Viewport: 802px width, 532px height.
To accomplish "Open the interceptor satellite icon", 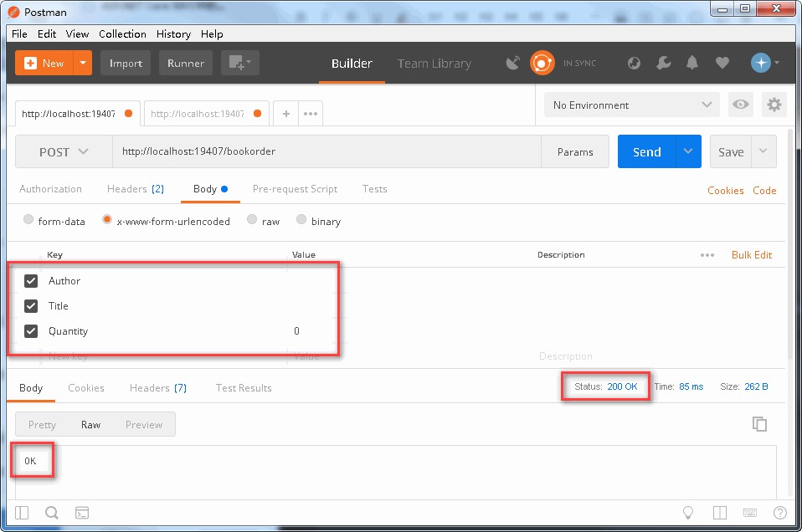I will pos(512,63).
